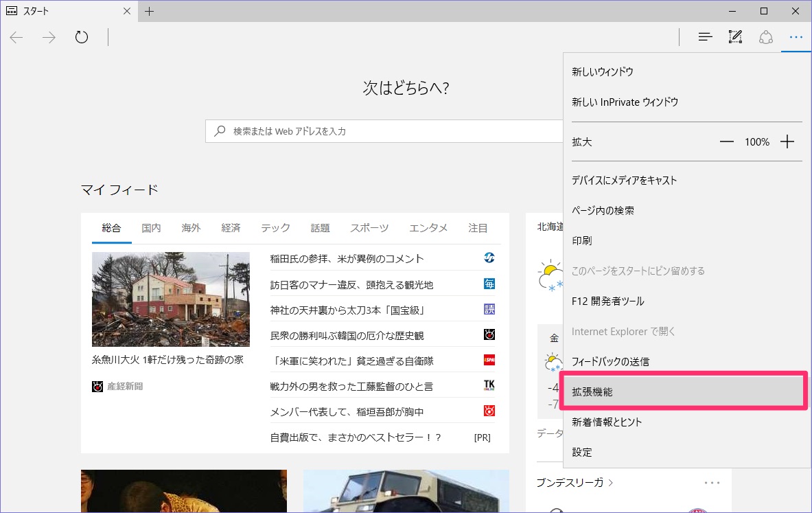812x513 pixels.
Task: Open F12 開発者ツール
Action: 686,301
